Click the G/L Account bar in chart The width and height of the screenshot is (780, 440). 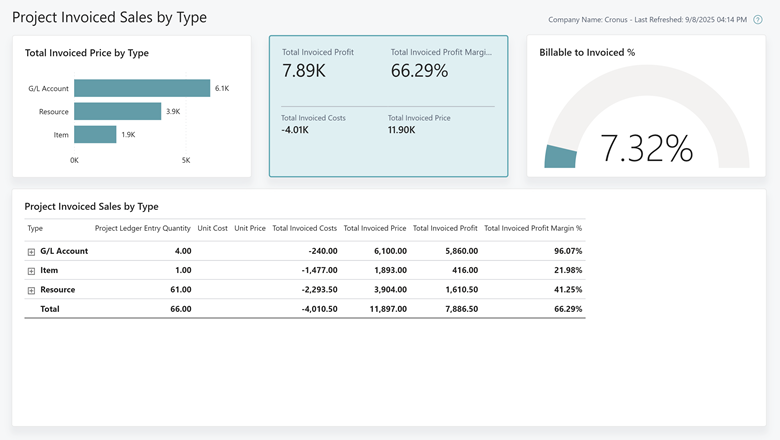142,88
